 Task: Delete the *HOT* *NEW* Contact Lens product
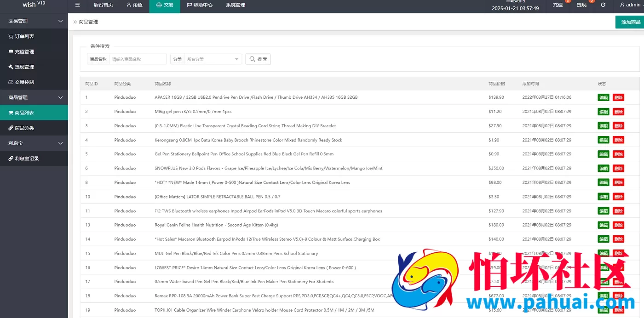click(618, 182)
